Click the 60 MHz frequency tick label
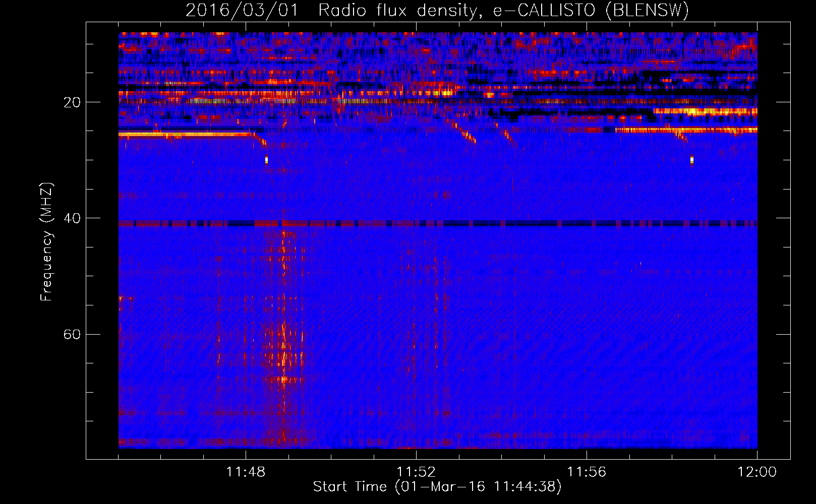 point(72,334)
